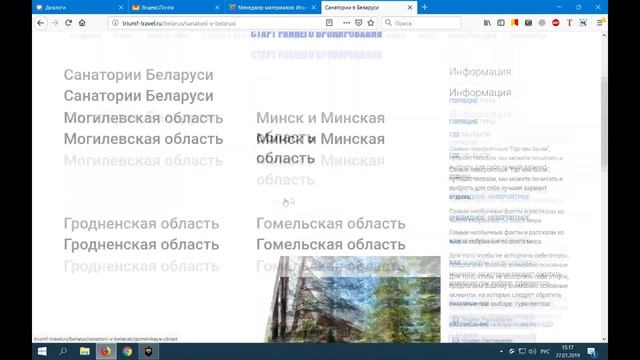Open the taskbar clock and calendar
The width and height of the screenshot is (640, 360).
pyautogui.click(x=567, y=351)
